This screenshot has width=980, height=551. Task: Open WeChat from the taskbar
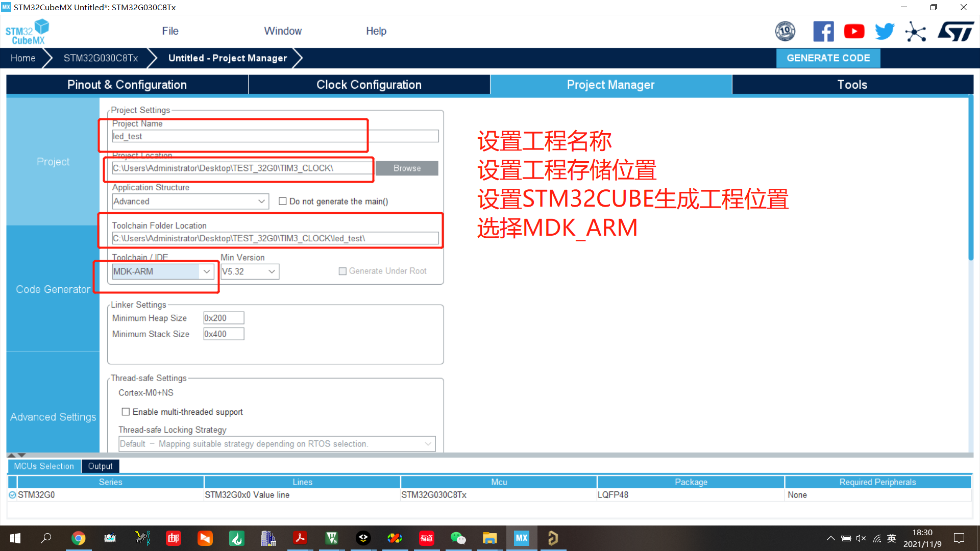[x=458, y=538]
